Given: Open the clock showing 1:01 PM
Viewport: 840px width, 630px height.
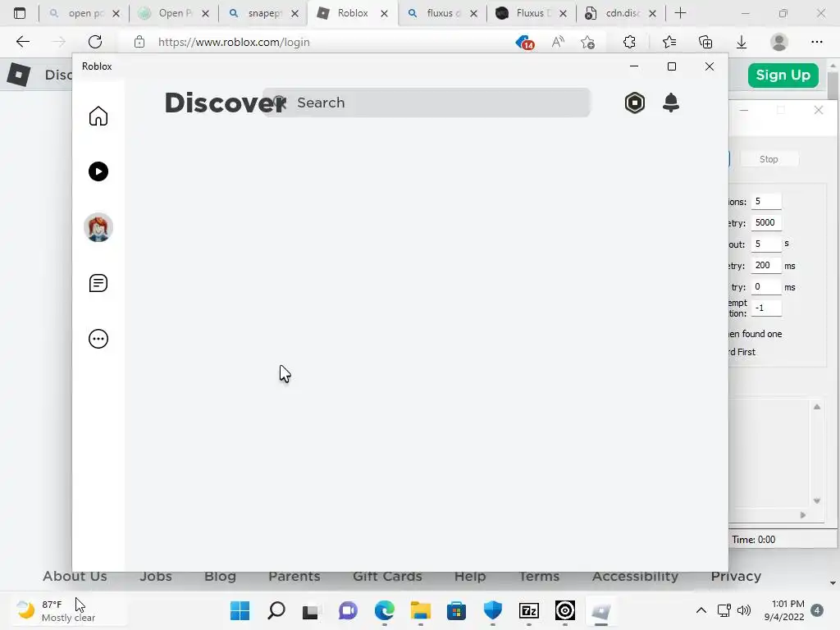Looking at the screenshot, I should [784, 610].
